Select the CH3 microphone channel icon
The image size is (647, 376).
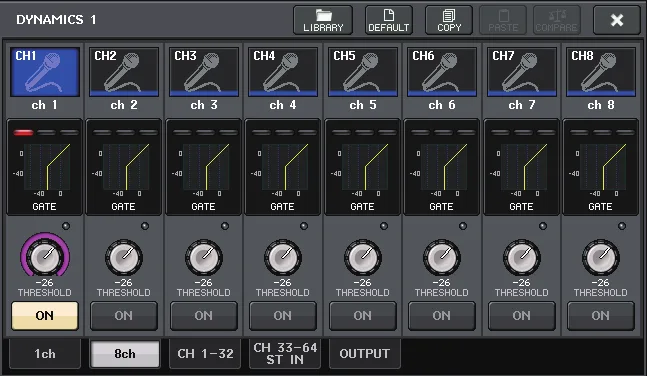click(x=204, y=72)
